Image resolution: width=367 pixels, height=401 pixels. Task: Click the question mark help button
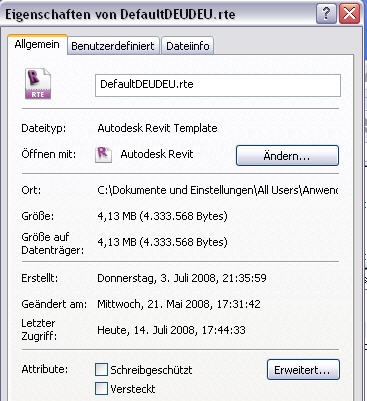click(326, 14)
